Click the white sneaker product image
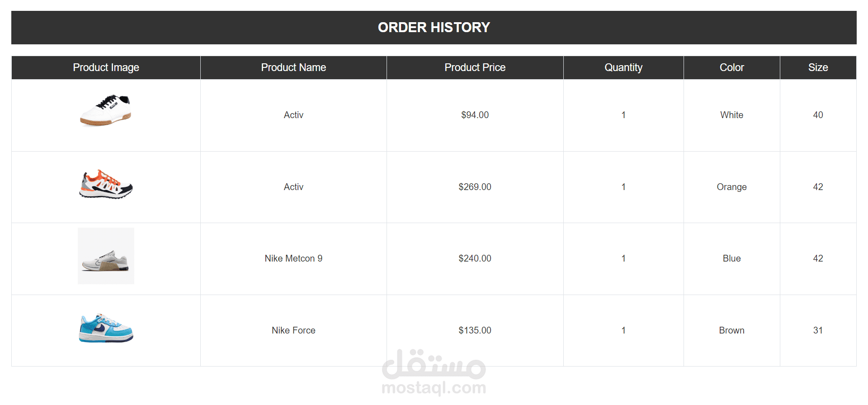This screenshot has width=868, height=405. (106, 110)
